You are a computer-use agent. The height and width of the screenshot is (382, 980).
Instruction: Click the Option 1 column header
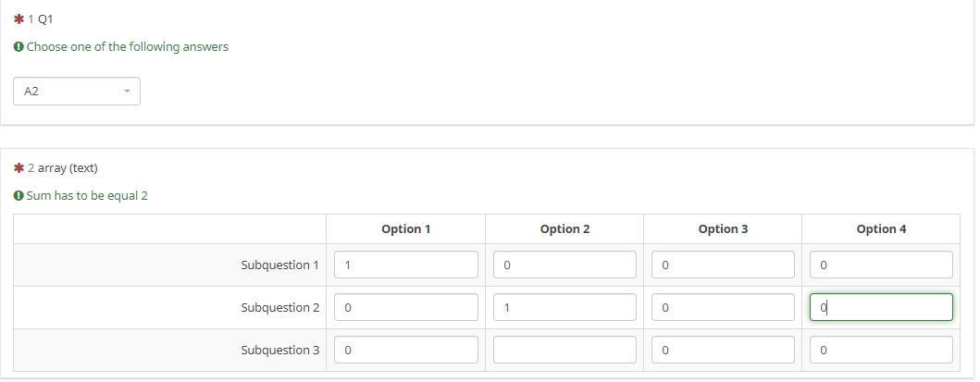[406, 228]
